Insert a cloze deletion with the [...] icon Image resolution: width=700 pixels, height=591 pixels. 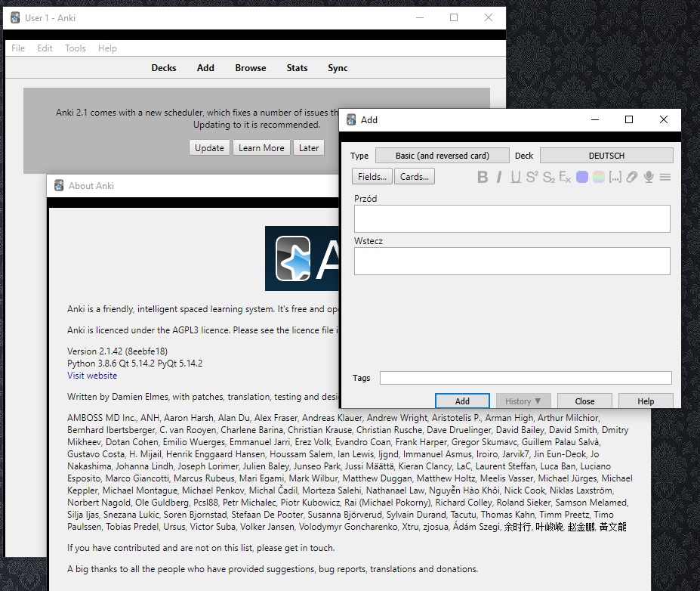click(614, 177)
